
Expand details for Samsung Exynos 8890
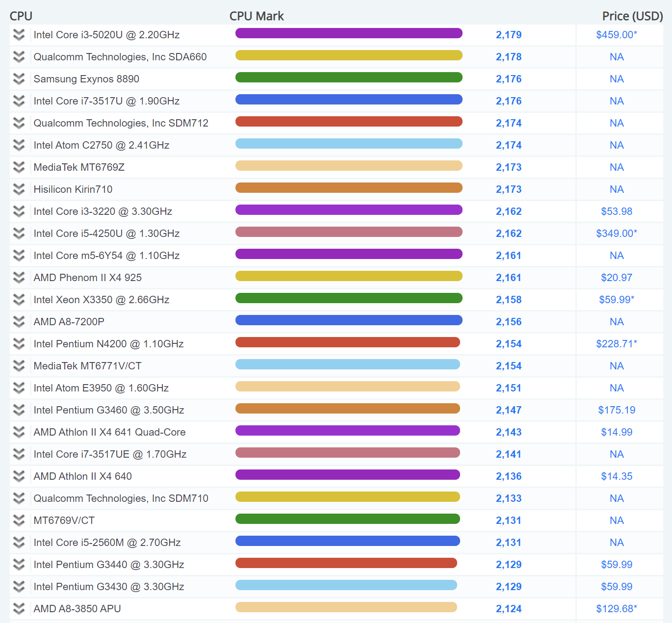(19, 79)
